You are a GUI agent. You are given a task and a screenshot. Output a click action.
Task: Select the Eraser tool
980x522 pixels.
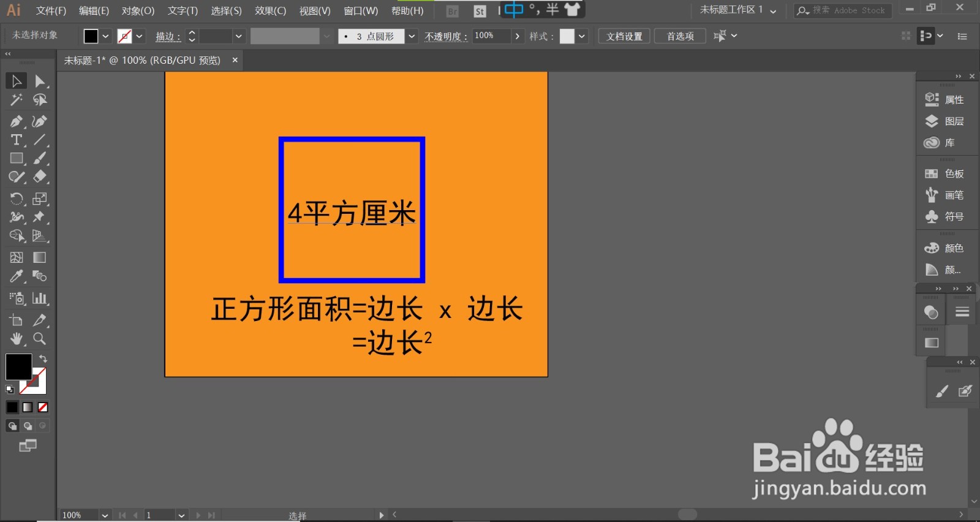(40, 177)
